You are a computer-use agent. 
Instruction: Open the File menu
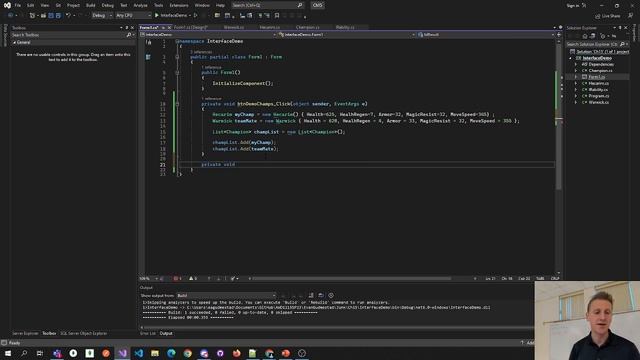click(18, 5)
